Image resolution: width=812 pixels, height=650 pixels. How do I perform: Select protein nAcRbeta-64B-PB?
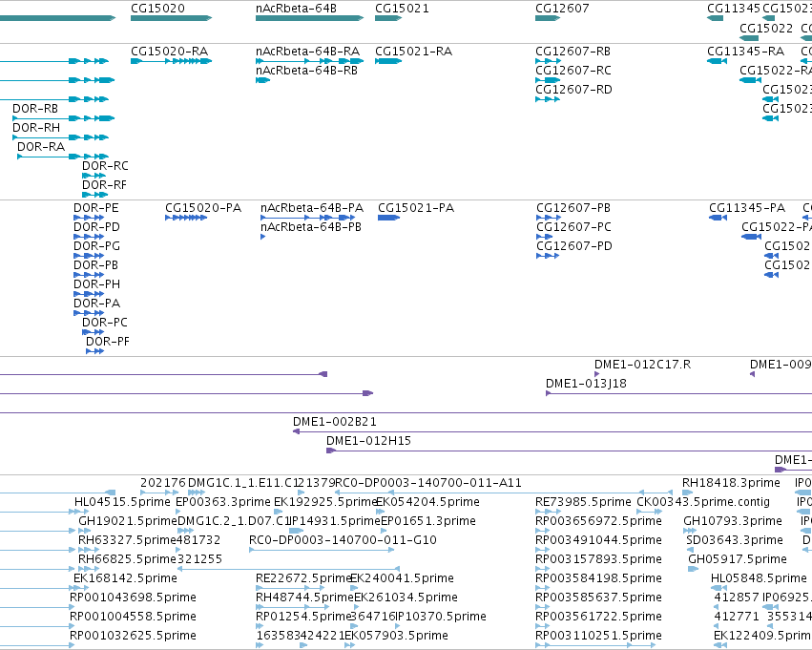(x=311, y=227)
